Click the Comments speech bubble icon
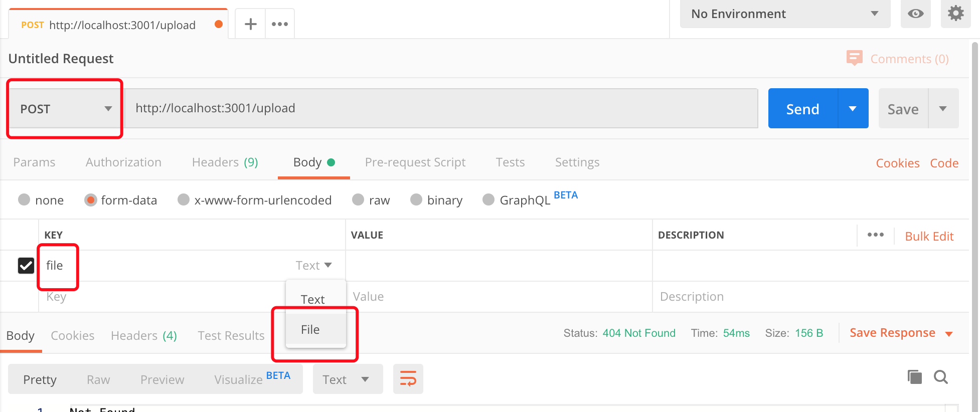The height and width of the screenshot is (412, 980). [x=854, y=58]
